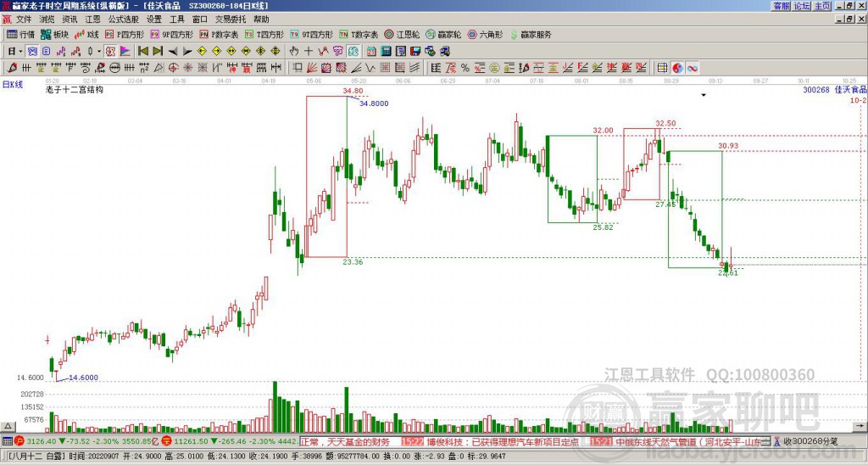868x465 pixels.
Task: Click the 收300268分笔 status entry
Action: (810, 442)
